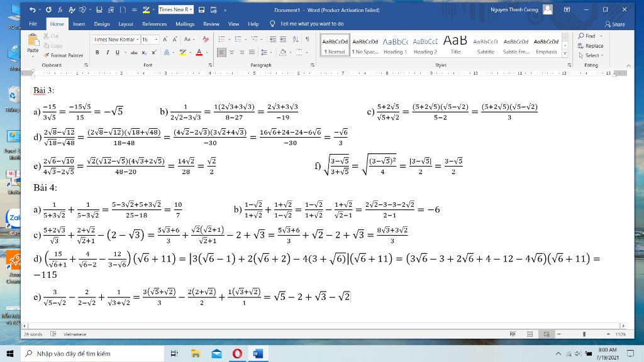Sort the selection with the A-Z sort icon
Viewport: 644px width, 362px height.
click(x=296, y=40)
